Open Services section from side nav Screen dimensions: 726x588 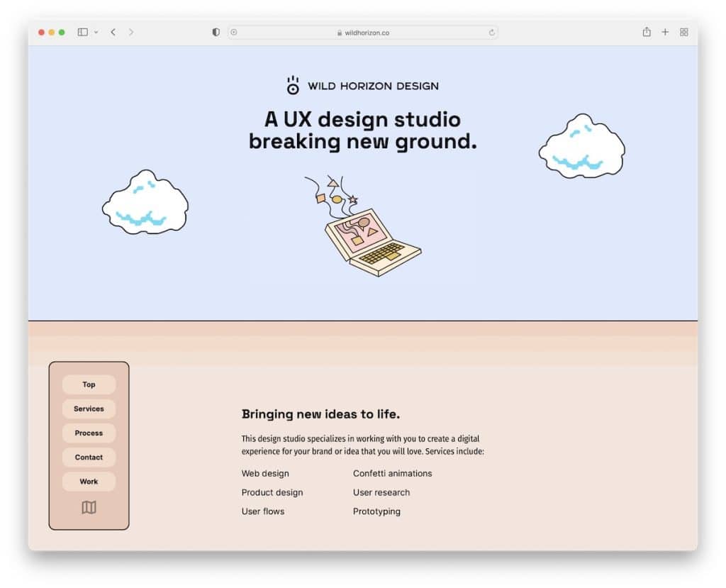click(89, 409)
